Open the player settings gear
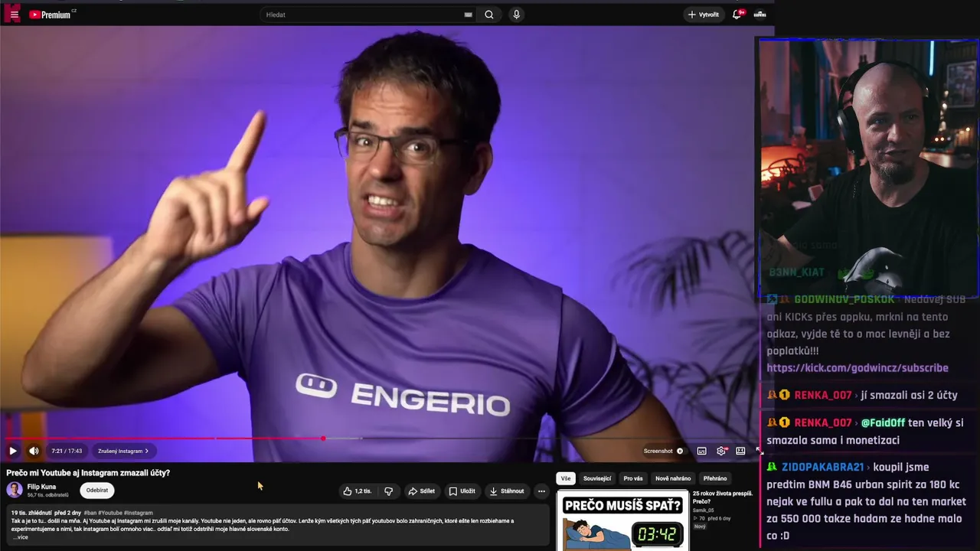Viewport: 980px width, 551px height. pyautogui.click(x=721, y=451)
